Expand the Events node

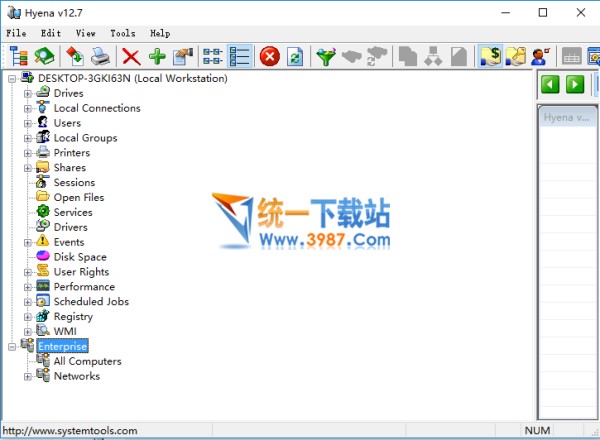pyautogui.click(x=28, y=243)
